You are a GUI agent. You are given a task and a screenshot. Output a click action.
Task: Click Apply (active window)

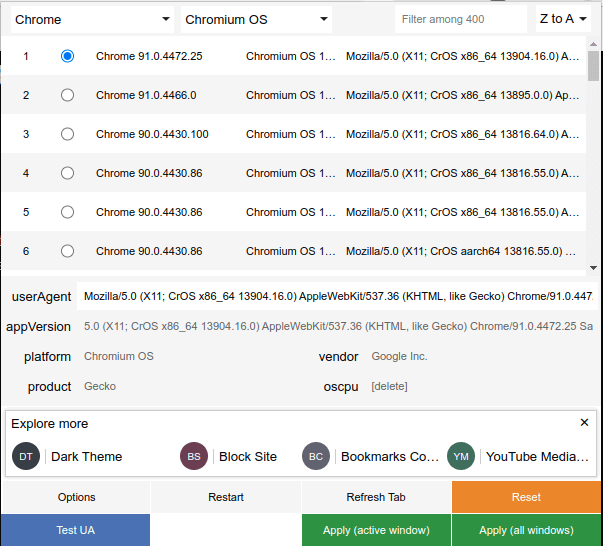click(376, 530)
